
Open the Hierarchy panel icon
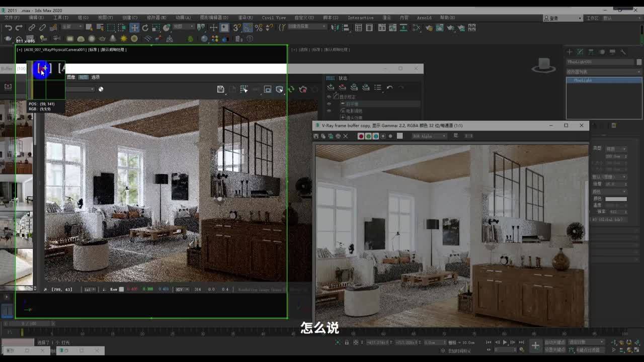click(591, 52)
